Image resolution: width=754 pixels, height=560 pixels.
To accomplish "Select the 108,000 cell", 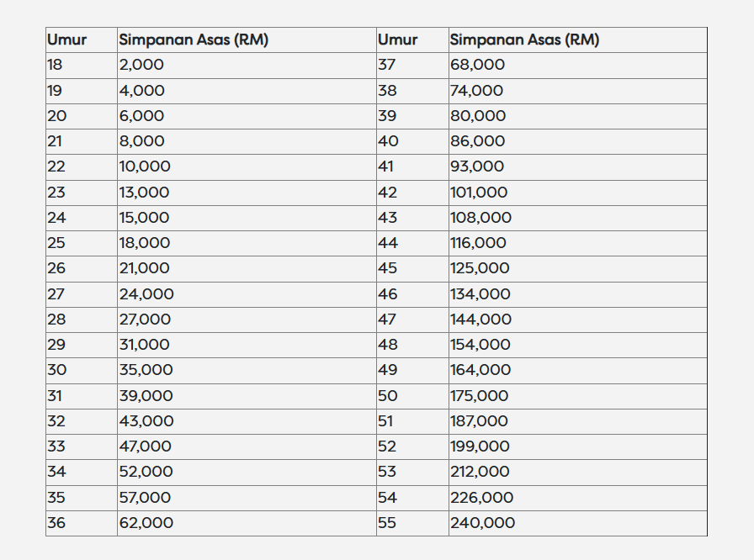I will pyautogui.click(x=578, y=218).
